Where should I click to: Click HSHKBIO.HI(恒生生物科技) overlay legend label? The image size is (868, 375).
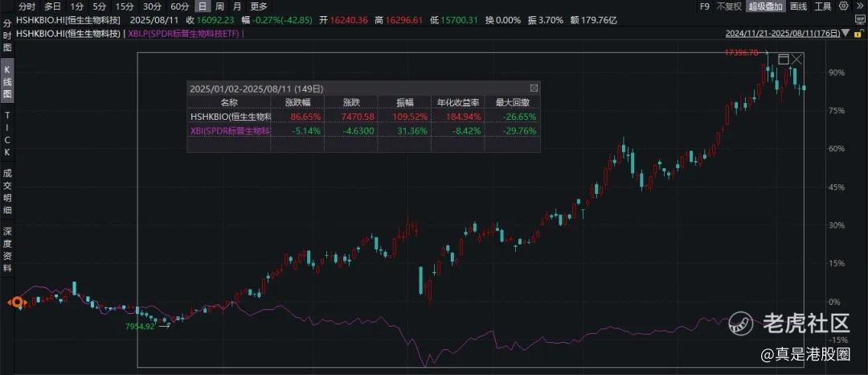[68, 34]
